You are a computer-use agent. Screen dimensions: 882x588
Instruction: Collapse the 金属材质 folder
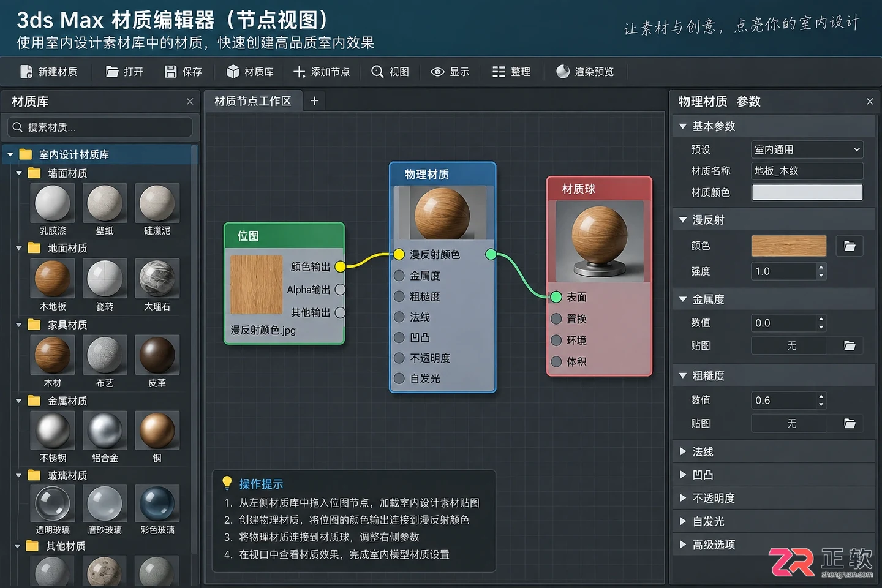pos(19,401)
